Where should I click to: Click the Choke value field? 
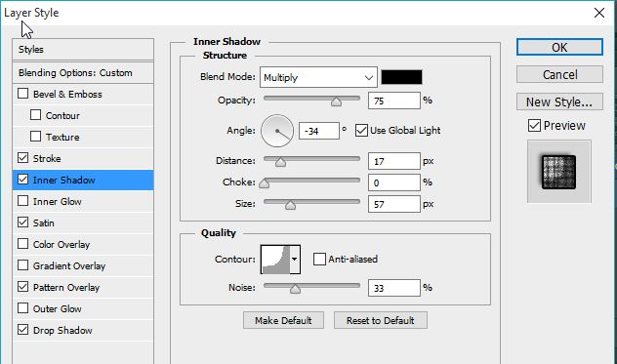pos(393,182)
